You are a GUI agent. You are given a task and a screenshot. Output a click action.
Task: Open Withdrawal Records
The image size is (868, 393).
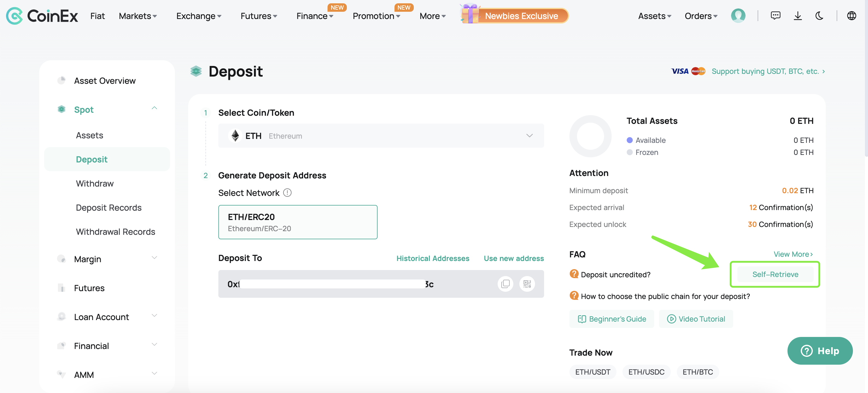(115, 232)
